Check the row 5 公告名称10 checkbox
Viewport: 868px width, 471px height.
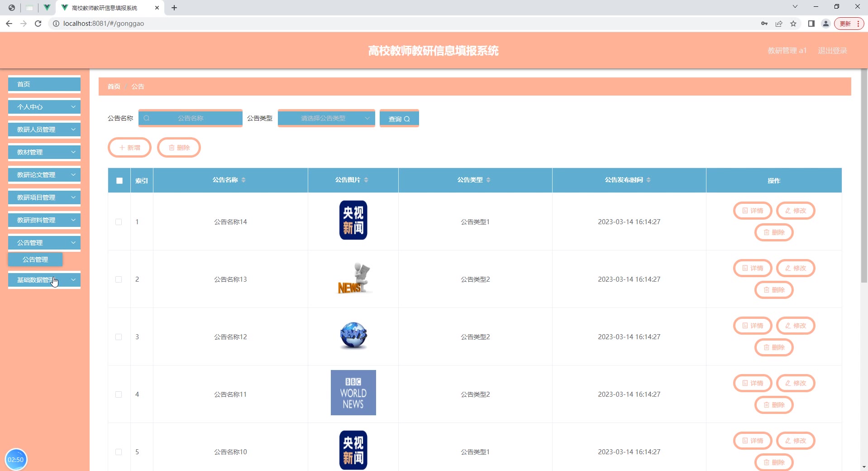[119, 452]
